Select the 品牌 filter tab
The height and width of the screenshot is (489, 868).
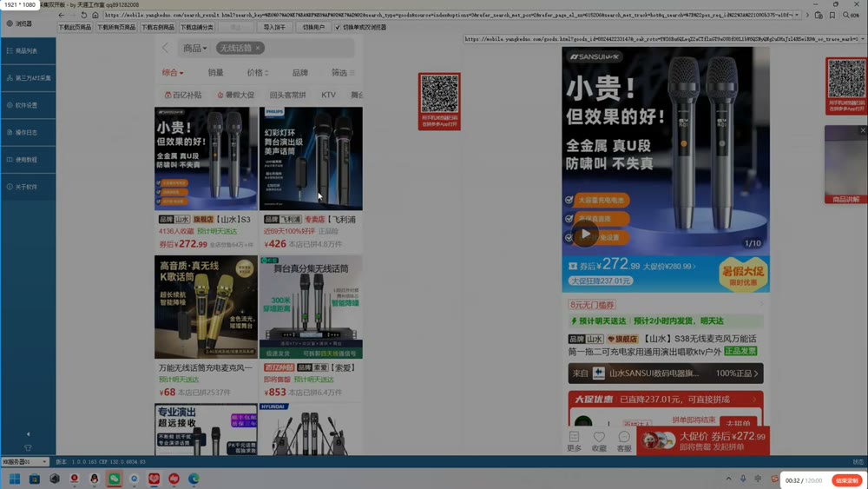pos(300,73)
